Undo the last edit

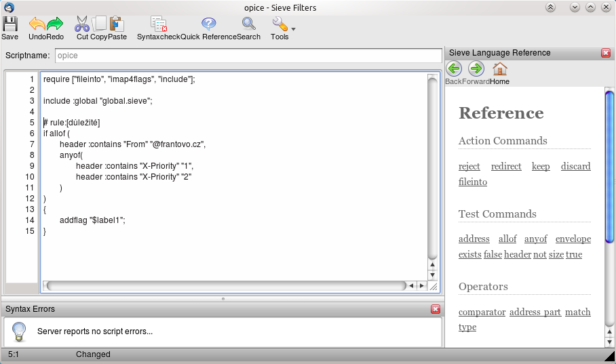37,28
